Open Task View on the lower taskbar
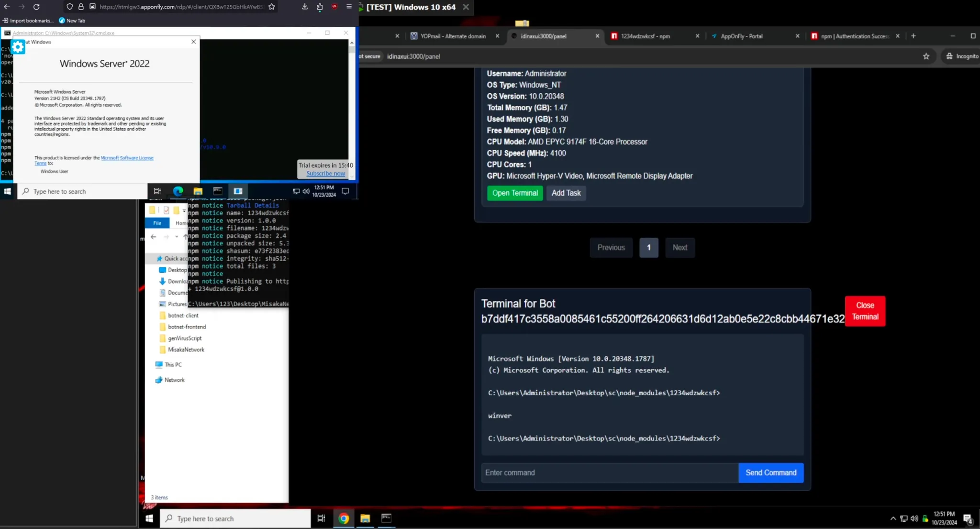 (321, 518)
